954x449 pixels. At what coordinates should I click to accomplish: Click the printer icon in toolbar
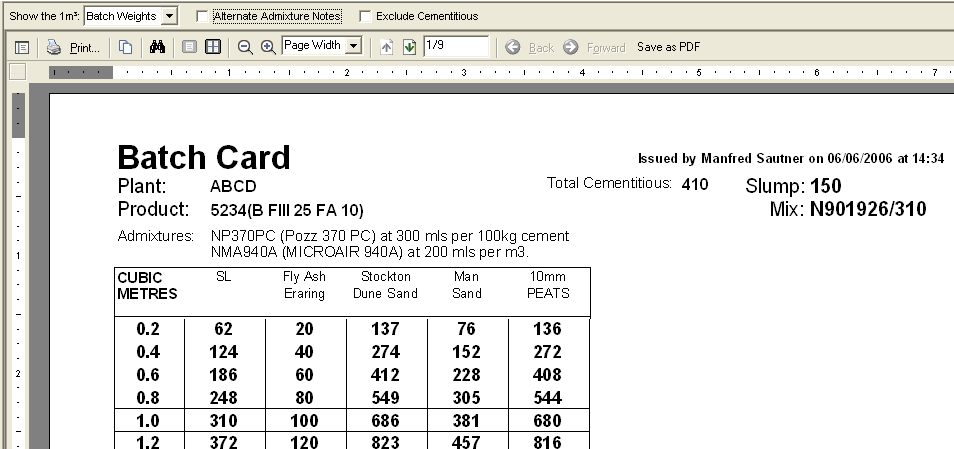click(x=54, y=47)
